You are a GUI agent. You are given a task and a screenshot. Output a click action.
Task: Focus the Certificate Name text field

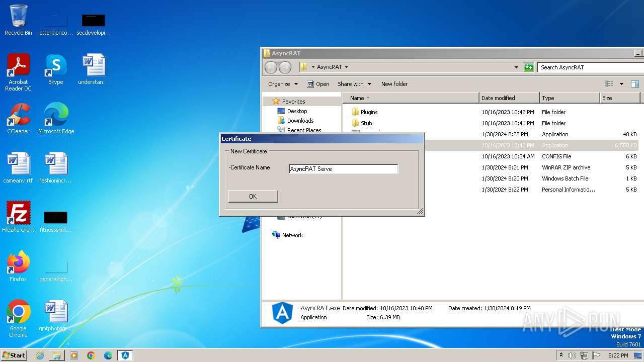pos(344,169)
